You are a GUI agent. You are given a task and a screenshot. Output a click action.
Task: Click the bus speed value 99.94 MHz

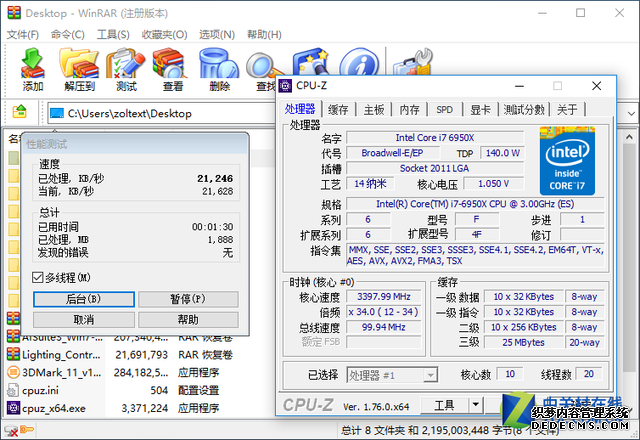pyautogui.click(x=384, y=327)
